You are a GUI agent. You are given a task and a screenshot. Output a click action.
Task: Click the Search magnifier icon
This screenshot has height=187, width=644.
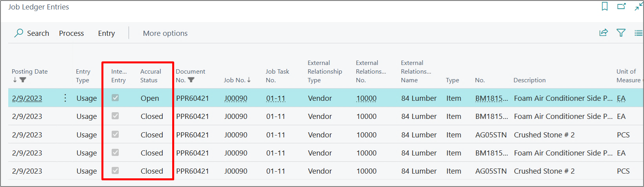18,33
